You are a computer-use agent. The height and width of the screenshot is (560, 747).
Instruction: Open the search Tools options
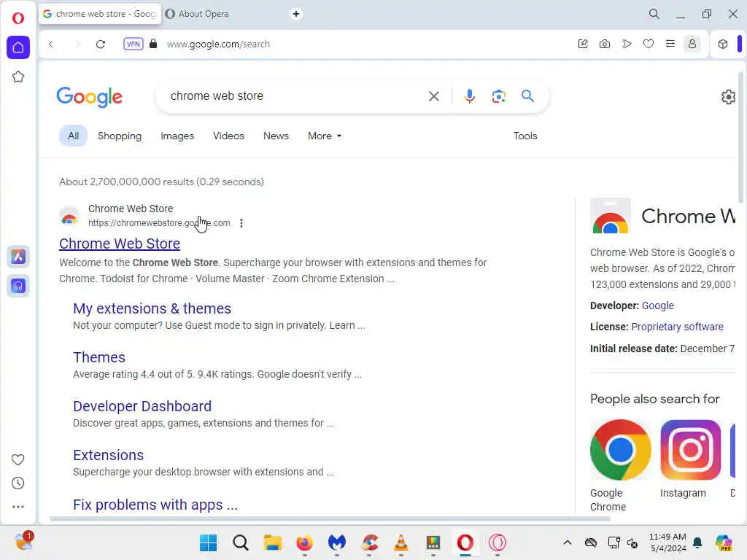[x=525, y=136]
